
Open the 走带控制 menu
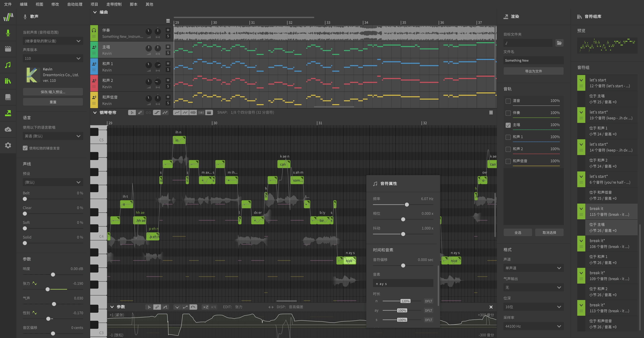[114, 4]
